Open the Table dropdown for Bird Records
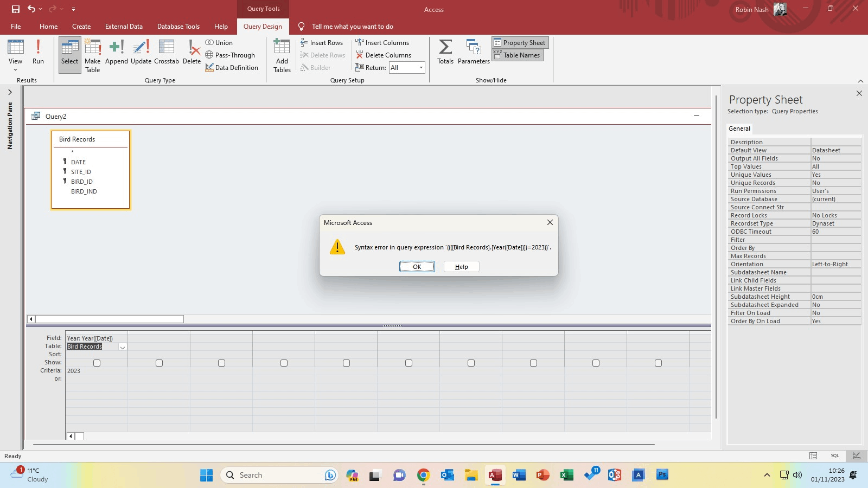 (123, 347)
